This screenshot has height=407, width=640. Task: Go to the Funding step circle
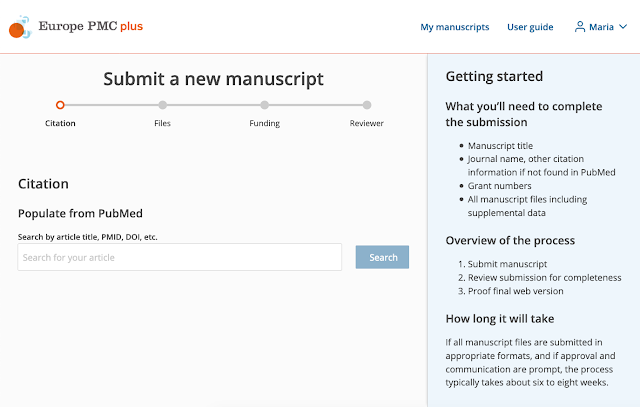coord(264,104)
